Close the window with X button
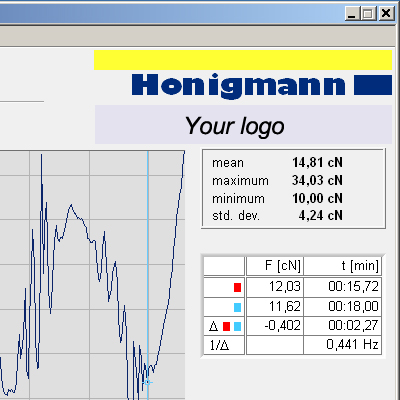 point(386,14)
